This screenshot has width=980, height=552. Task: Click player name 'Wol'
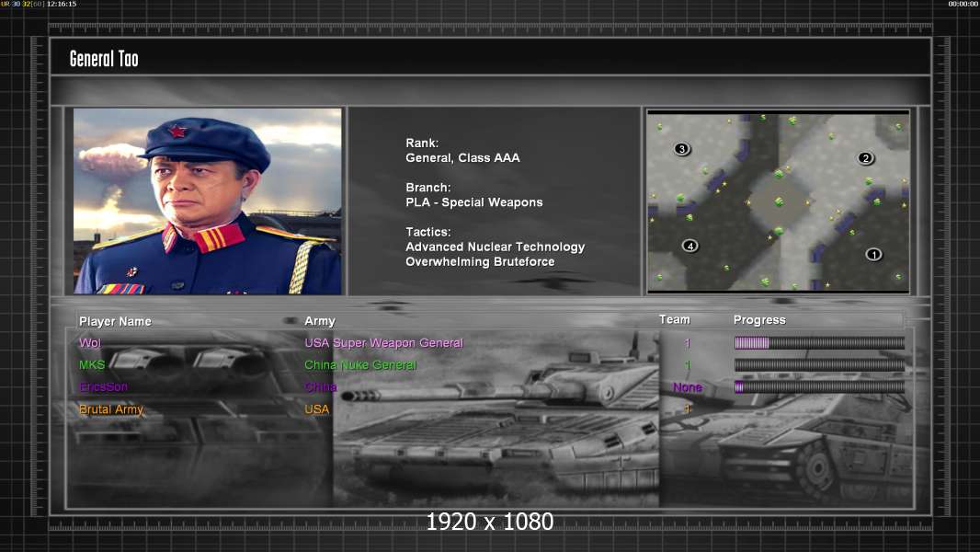89,342
